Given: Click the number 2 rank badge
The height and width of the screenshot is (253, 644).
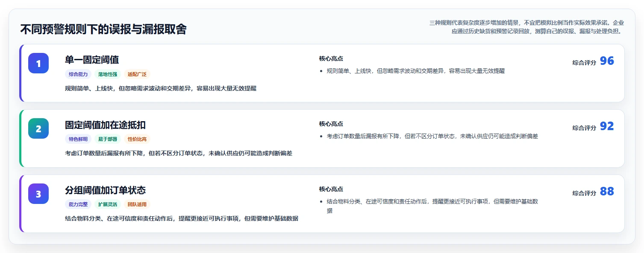Looking at the screenshot, I should [38, 128].
